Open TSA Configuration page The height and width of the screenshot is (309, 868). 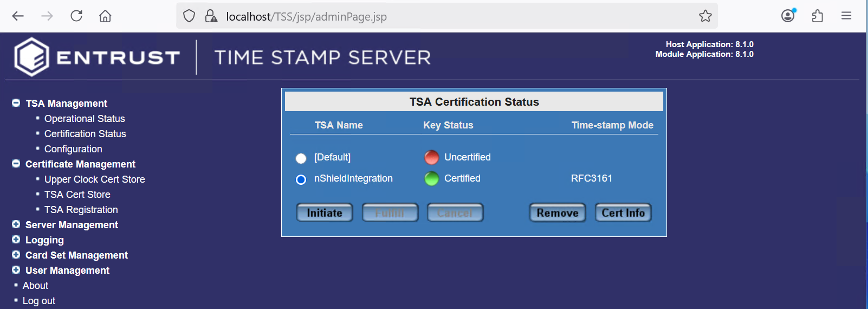[73, 149]
